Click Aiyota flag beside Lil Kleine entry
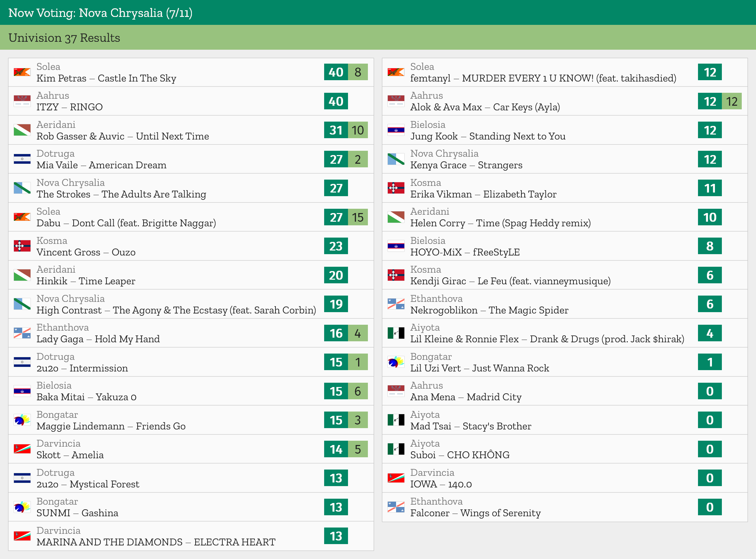 396,333
